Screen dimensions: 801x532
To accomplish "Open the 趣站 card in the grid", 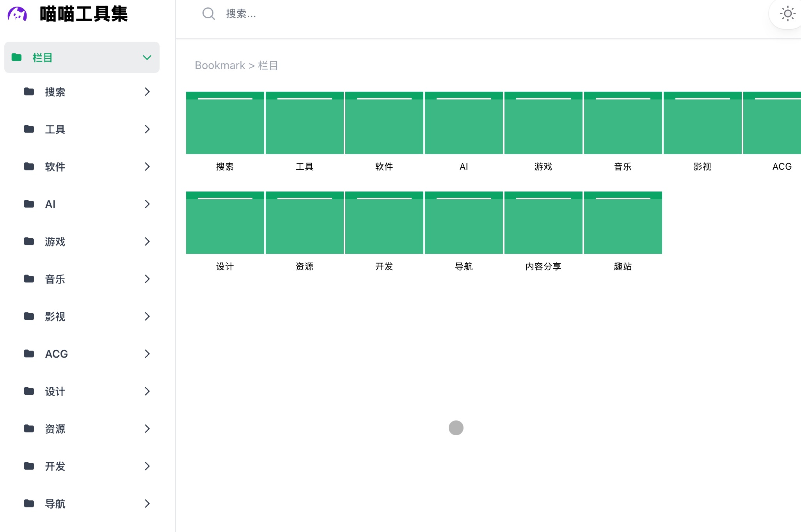I will [x=622, y=223].
